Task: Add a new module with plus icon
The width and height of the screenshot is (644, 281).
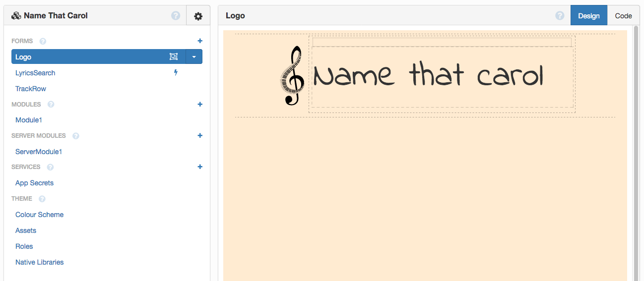Action: coord(200,105)
